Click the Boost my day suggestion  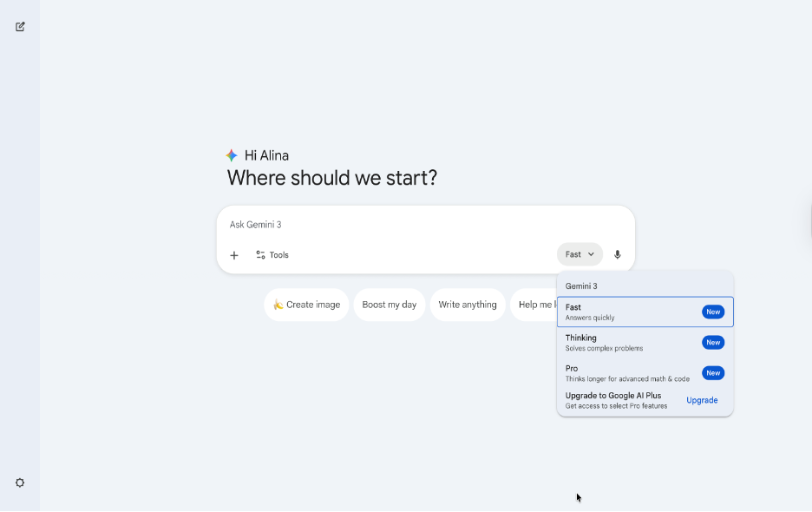[390, 305]
